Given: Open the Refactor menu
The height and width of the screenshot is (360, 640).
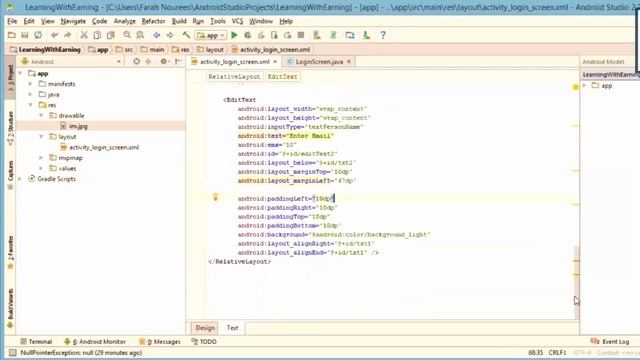Looking at the screenshot, I should click(x=153, y=21).
